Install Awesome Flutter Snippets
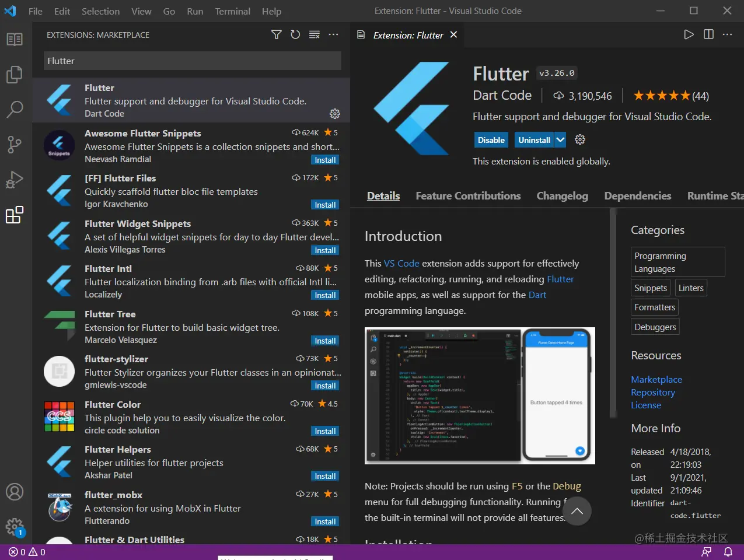Screen dimensions: 744x560 pos(325,160)
